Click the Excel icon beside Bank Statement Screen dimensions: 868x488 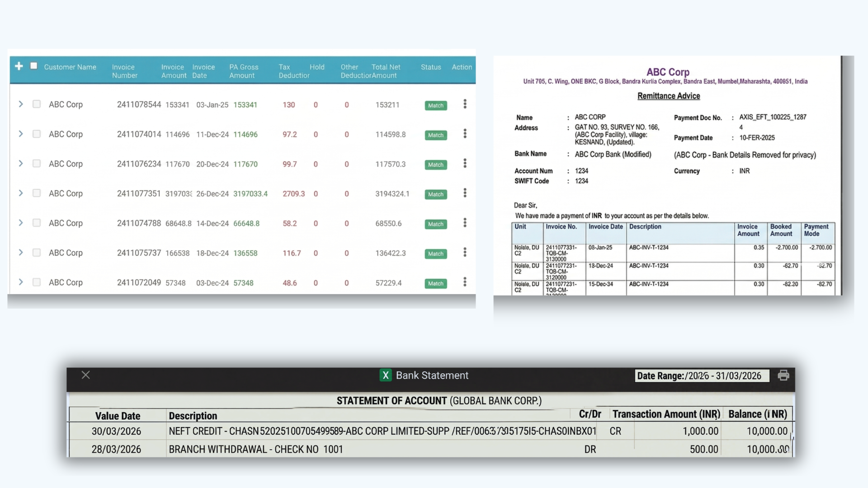pyautogui.click(x=386, y=375)
